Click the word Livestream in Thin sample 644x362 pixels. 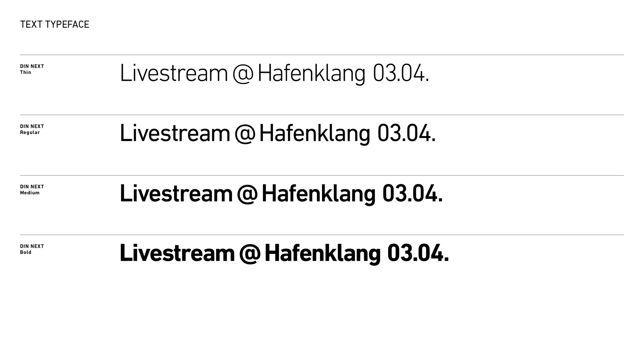[174, 73]
